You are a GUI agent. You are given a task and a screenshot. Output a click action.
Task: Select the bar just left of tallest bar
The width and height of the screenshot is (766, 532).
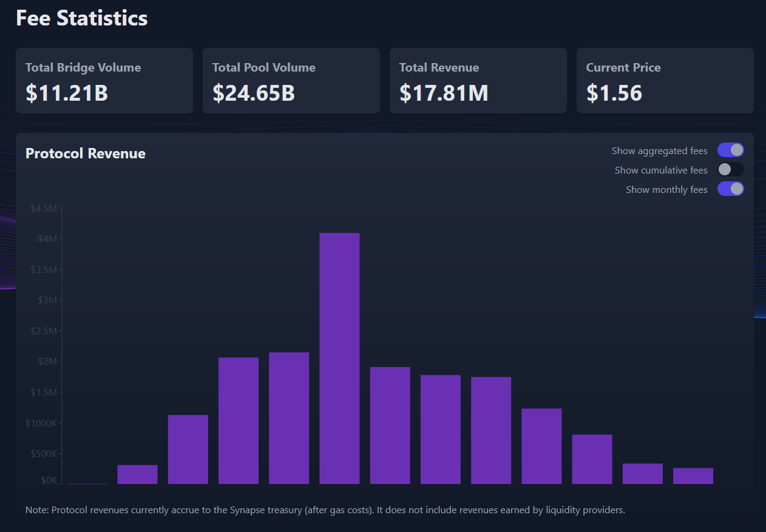(x=289, y=418)
